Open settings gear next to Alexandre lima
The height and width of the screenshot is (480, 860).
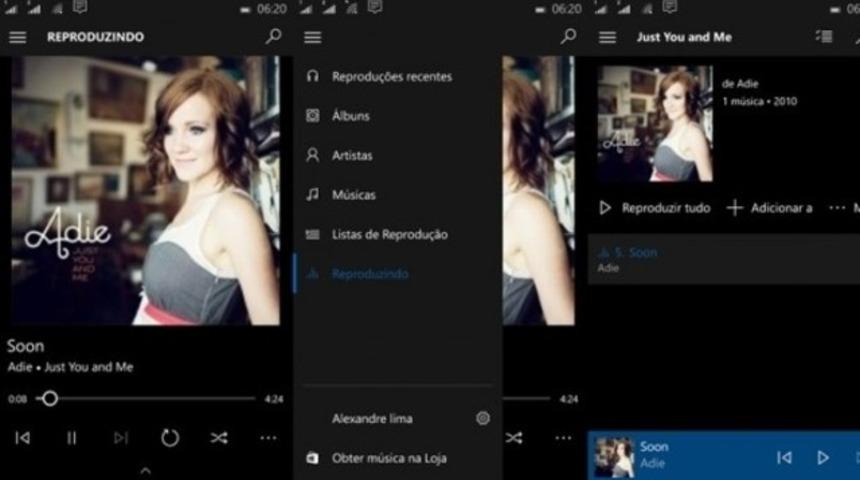pyautogui.click(x=483, y=419)
